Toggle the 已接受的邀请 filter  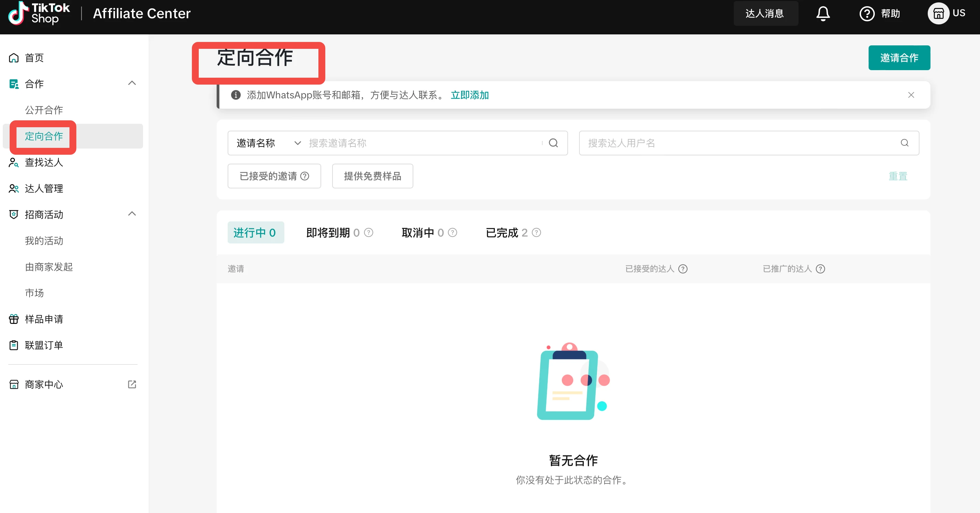tap(274, 176)
